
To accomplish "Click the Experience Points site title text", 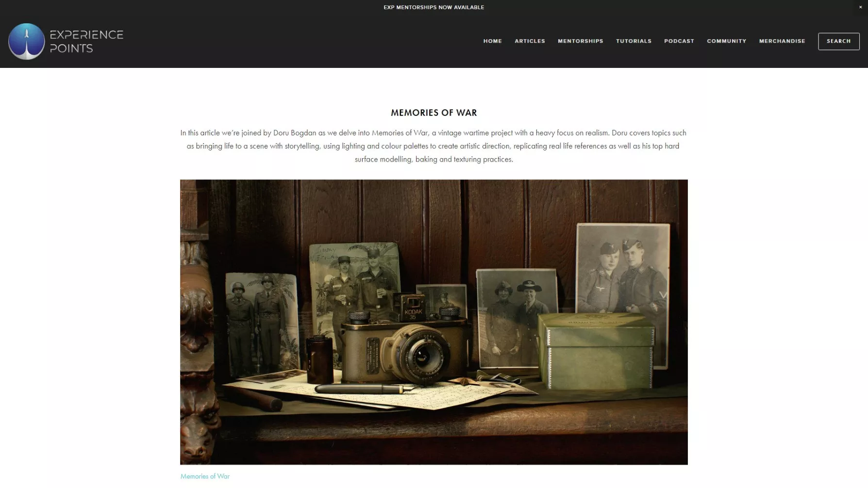I will pos(86,42).
